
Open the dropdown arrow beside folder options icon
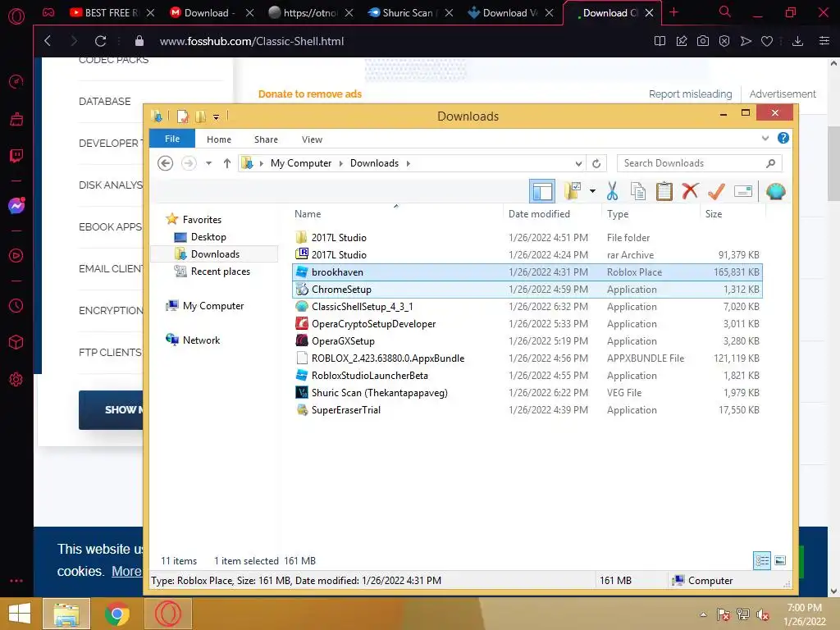point(592,191)
